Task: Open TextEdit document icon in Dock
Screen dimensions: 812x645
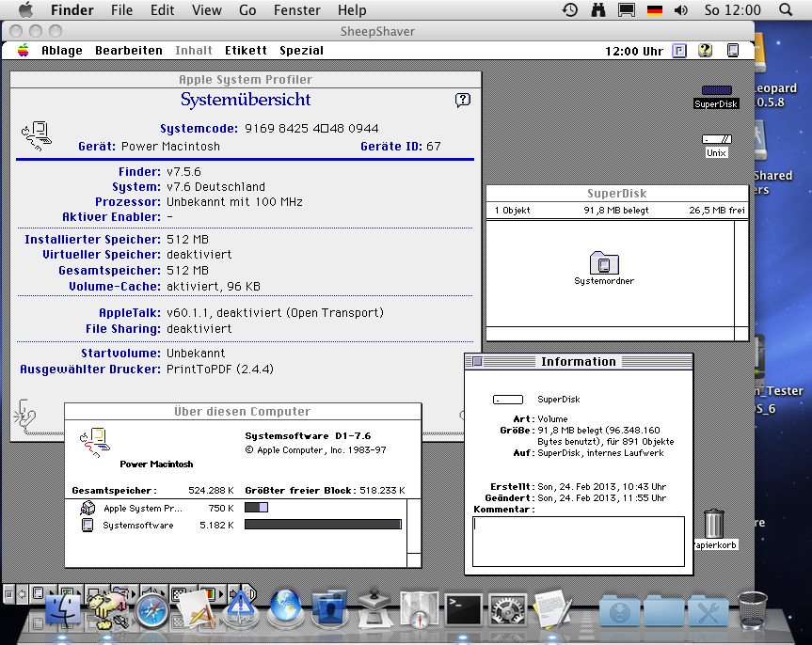Action: coord(552,609)
